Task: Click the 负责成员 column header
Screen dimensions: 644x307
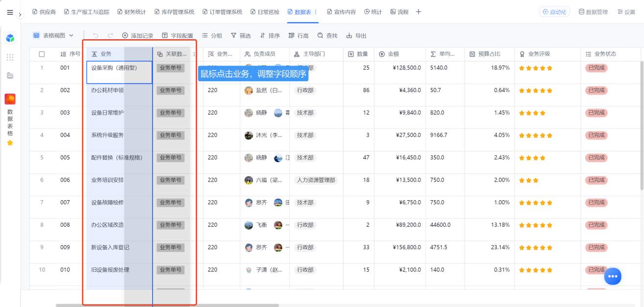Action: [265, 54]
